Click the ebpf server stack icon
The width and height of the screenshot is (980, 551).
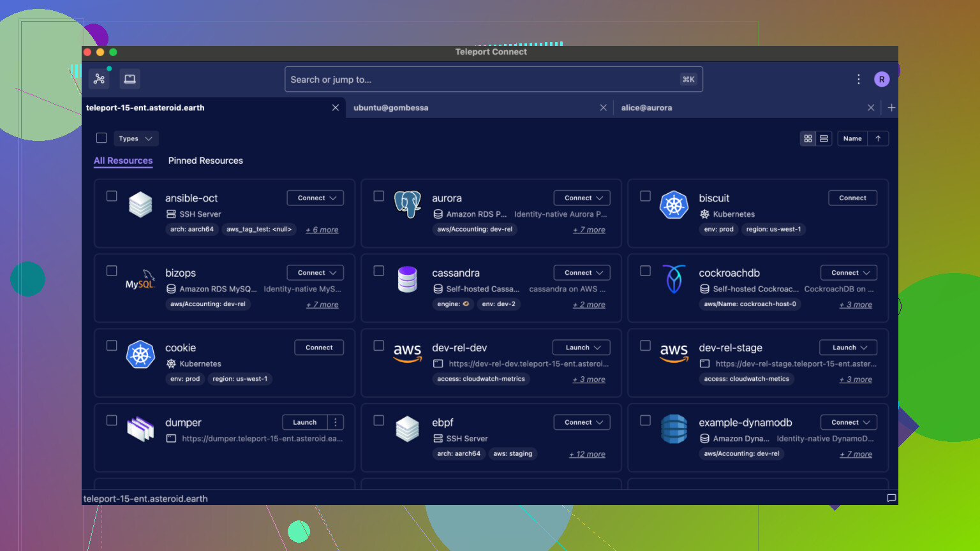tap(407, 429)
